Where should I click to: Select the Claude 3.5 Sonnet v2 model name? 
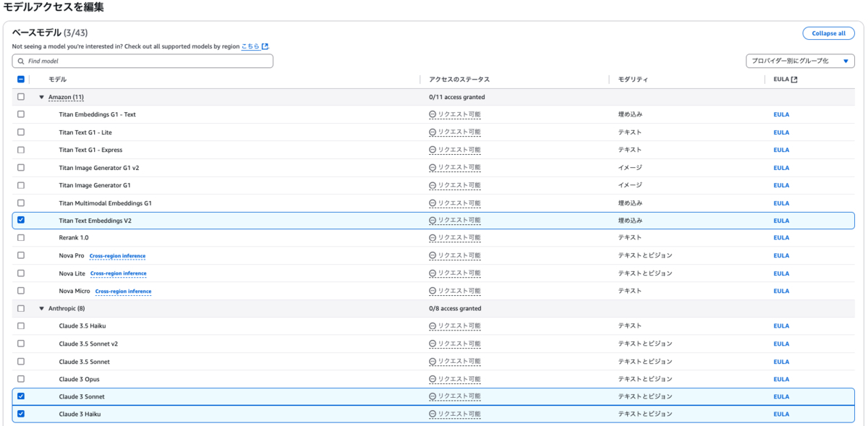coord(88,344)
